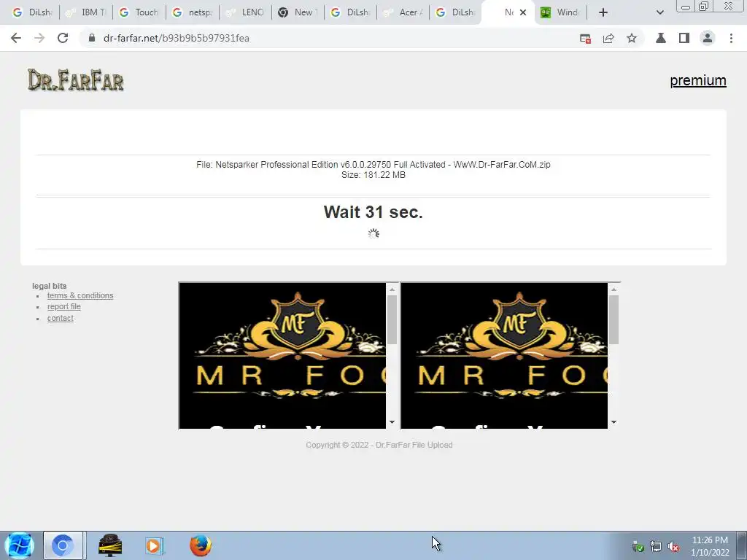Open the Chrome profile avatar menu
Image resolution: width=747 pixels, height=560 pixels.
click(708, 38)
